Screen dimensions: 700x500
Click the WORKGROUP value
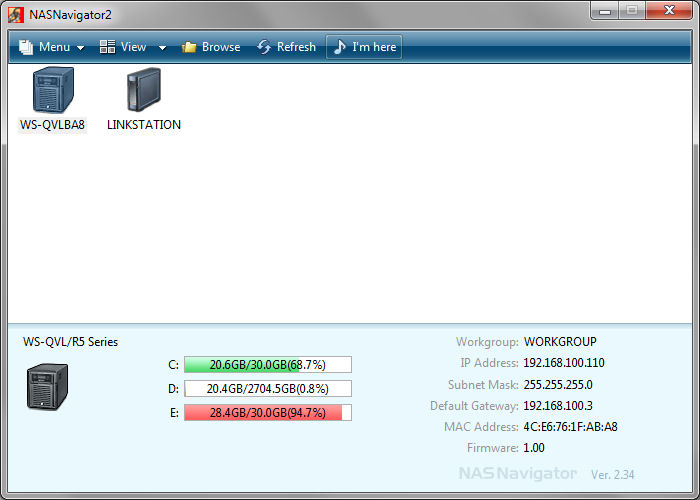point(560,342)
